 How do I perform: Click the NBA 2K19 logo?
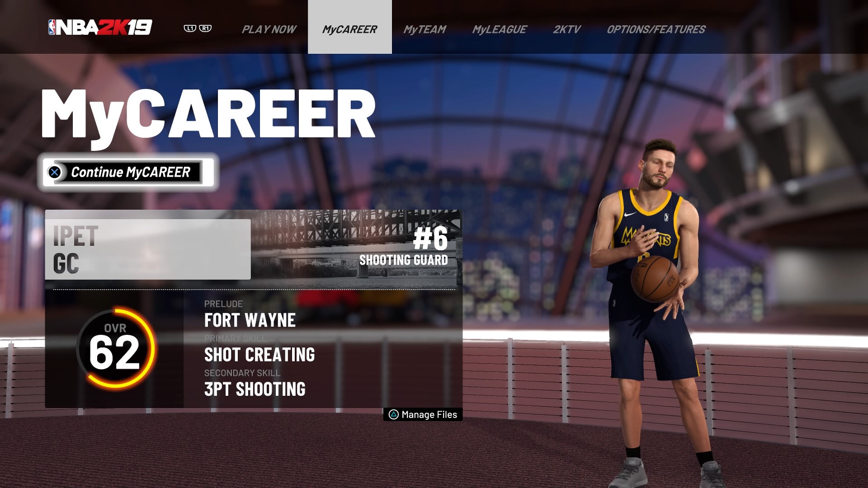[x=100, y=28]
